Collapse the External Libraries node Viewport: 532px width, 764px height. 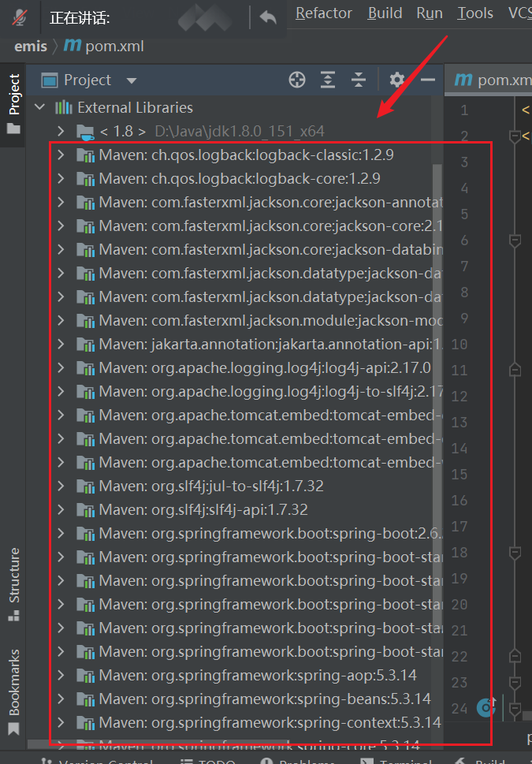coord(40,107)
